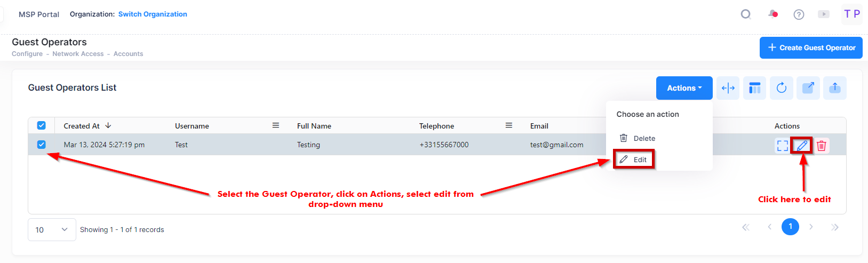The image size is (868, 263).
Task: Click the refresh list icon
Action: click(x=782, y=88)
